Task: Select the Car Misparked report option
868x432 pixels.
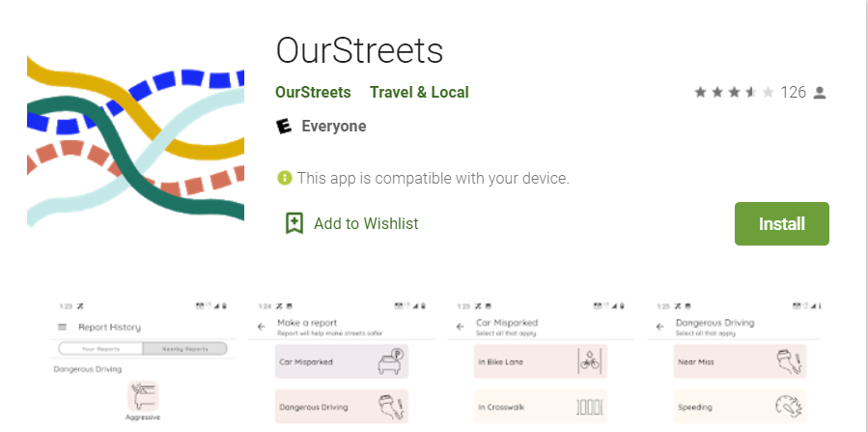Action: [x=342, y=361]
